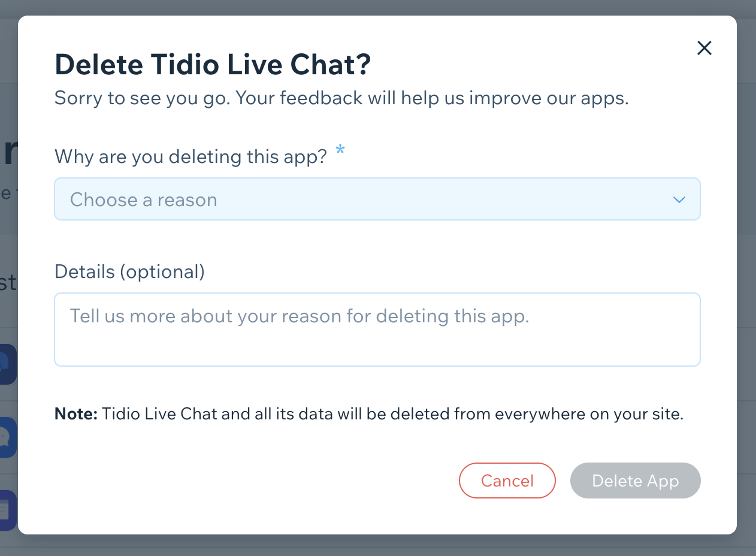
Task: Expand reasons using the blue chevron arrow
Action: pyautogui.click(x=679, y=200)
